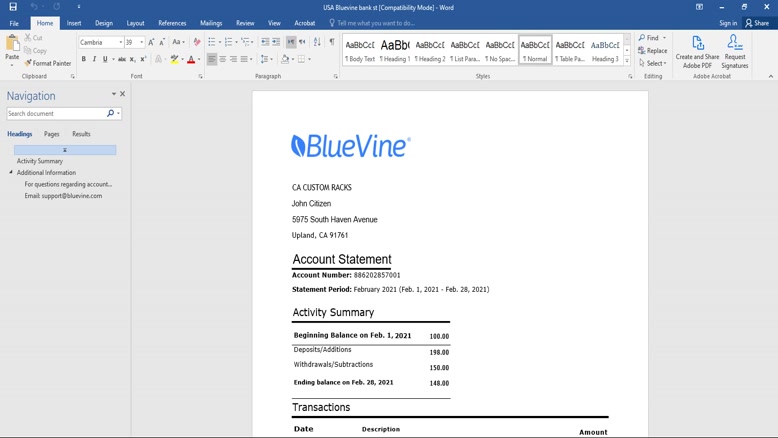
Task: Switch to Pages tab in Navigation
Action: [52, 134]
